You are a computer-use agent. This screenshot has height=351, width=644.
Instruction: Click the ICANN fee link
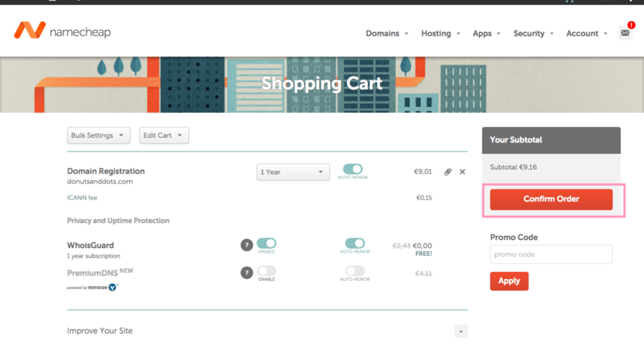[82, 197]
